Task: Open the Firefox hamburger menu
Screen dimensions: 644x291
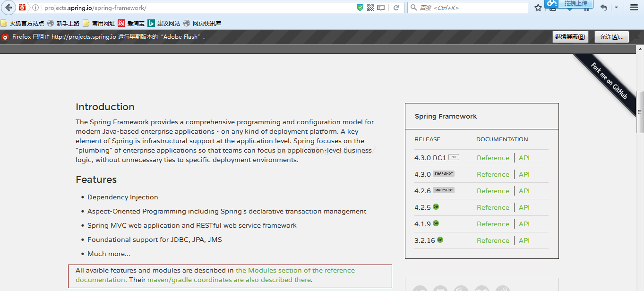Action: 634,8
